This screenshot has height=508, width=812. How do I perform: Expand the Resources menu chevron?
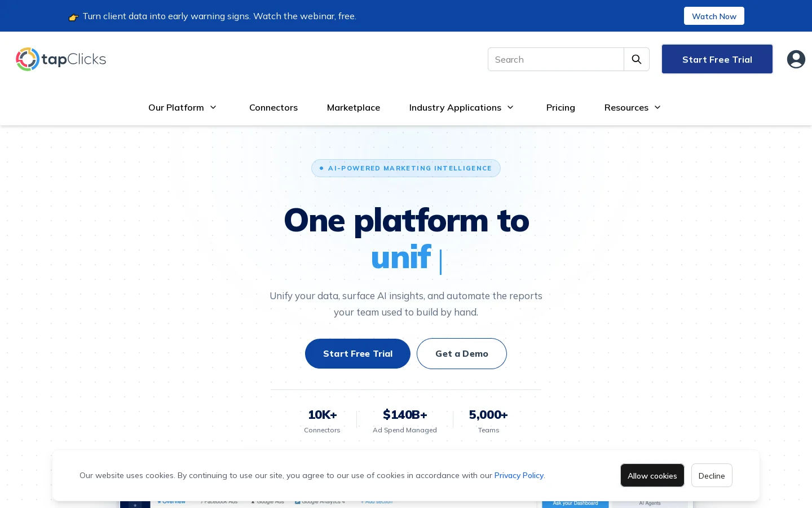[x=657, y=107]
